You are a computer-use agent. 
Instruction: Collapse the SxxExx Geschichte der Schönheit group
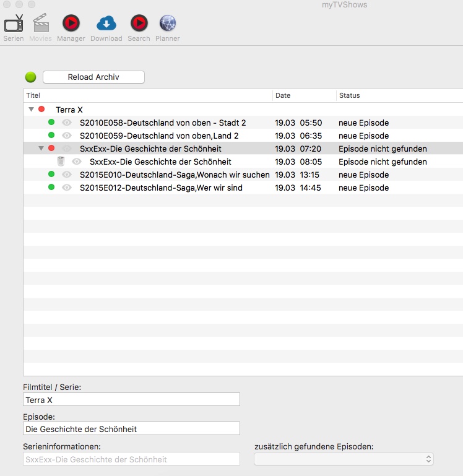point(41,149)
